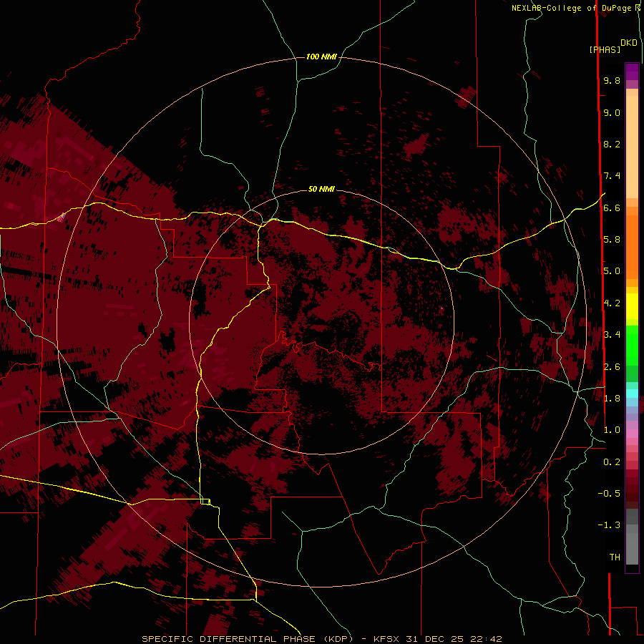Click the 100 NMI range ring label
Viewport: 644px width, 644px height.
click(x=321, y=57)
